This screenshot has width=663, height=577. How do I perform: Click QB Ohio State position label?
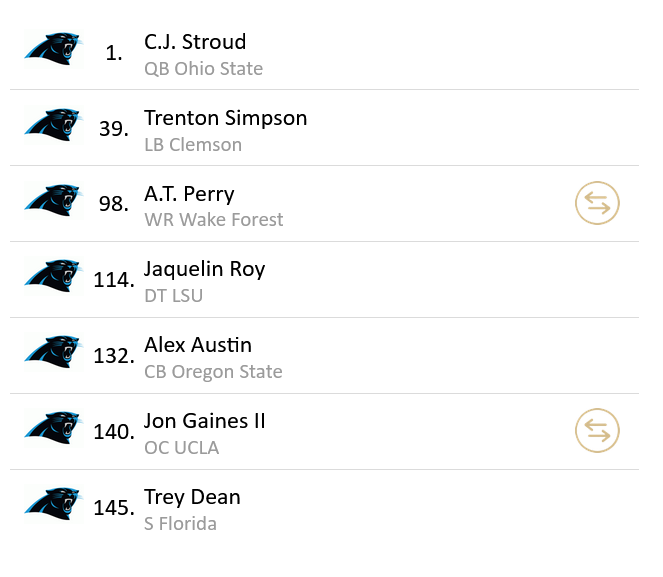pyautogui.click(x=203, y=69)
